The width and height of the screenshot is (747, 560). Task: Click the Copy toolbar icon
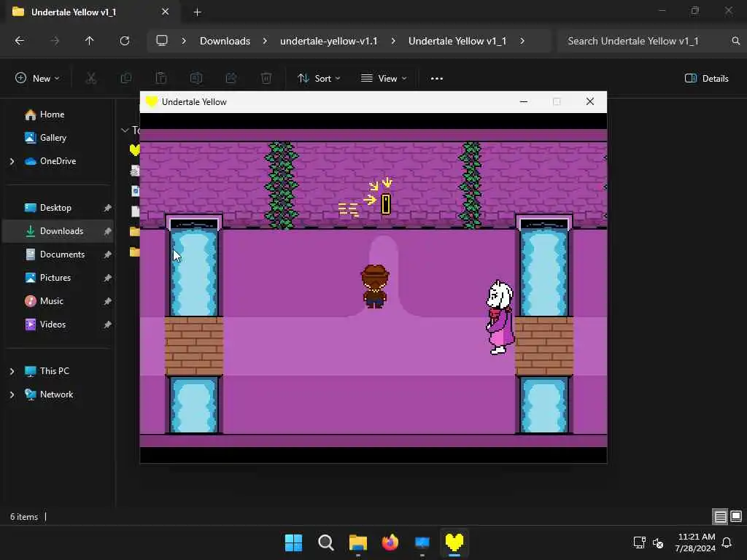click(x=125, y=79)
